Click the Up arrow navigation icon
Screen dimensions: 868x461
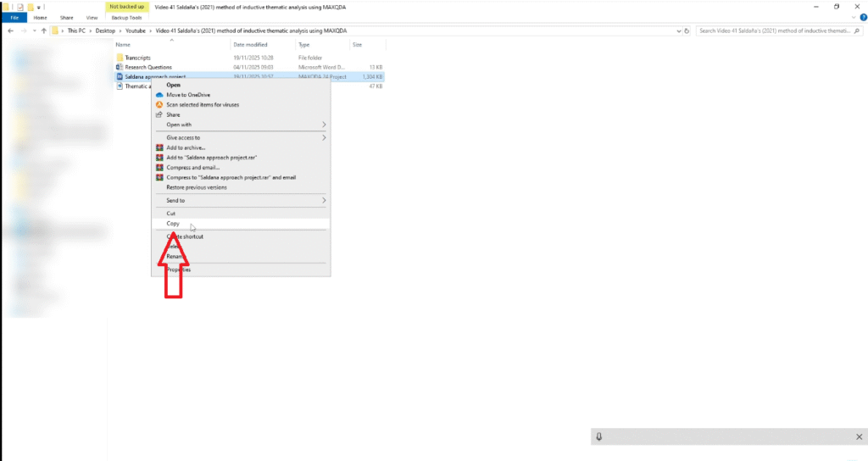click(x=42, y=31)
